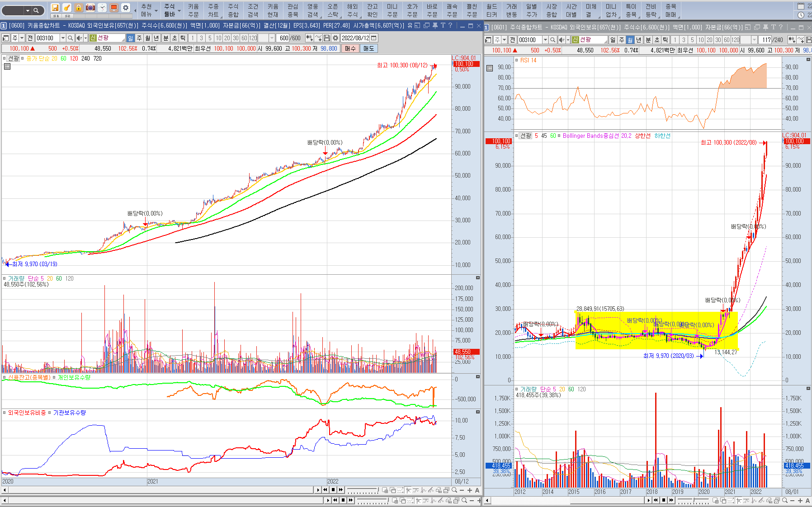
Task: Select tick (틱) period in left chart
Action: pos(183,38)
